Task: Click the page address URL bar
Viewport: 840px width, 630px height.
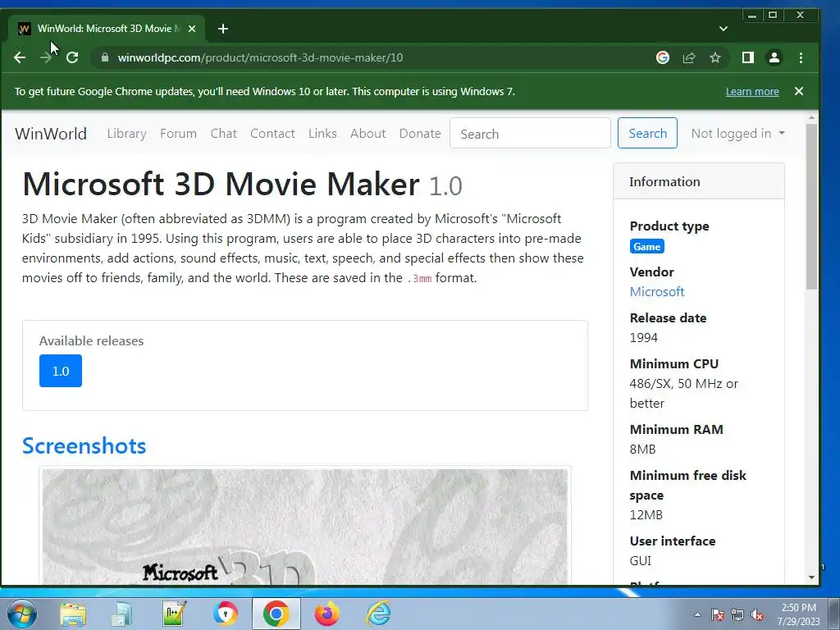Action: coord(375,57)
